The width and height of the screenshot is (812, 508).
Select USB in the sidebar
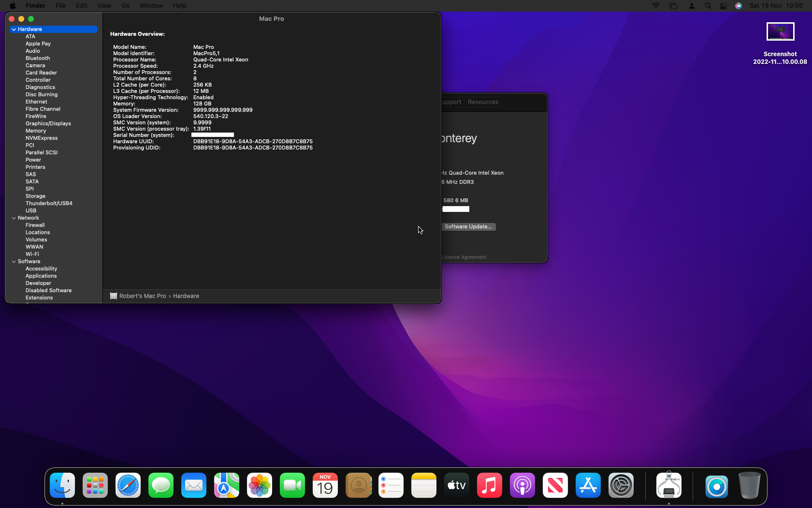pos(31,211)
